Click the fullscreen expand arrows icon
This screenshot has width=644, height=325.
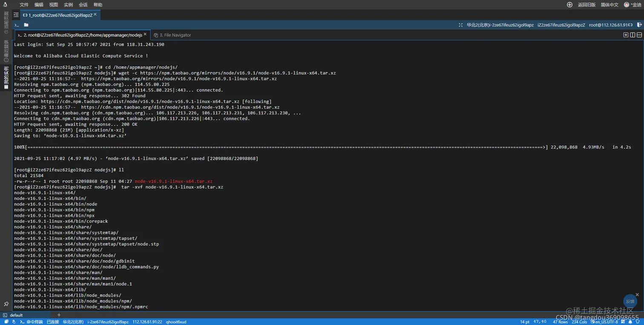[x=460, y=25]
